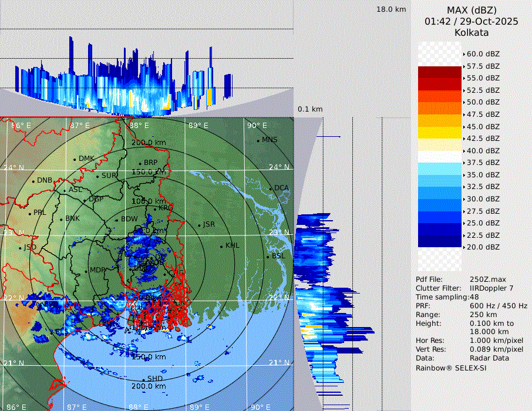Select the DMK station dot

click(x=75, y=159)
